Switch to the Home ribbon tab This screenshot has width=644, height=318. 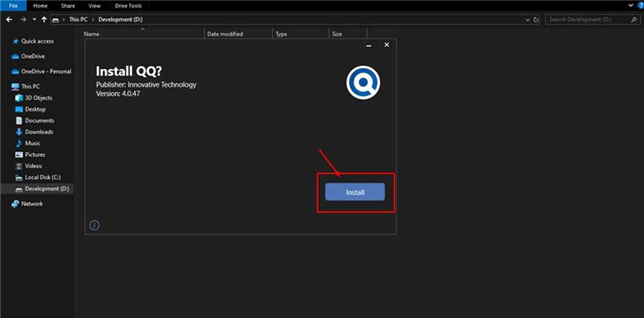coord(40,6)
